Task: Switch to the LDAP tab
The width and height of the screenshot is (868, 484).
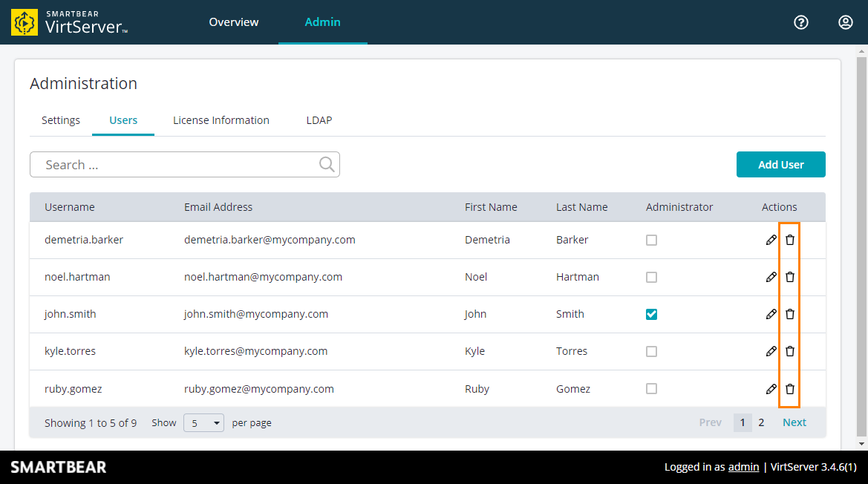Action: (319, 120)
